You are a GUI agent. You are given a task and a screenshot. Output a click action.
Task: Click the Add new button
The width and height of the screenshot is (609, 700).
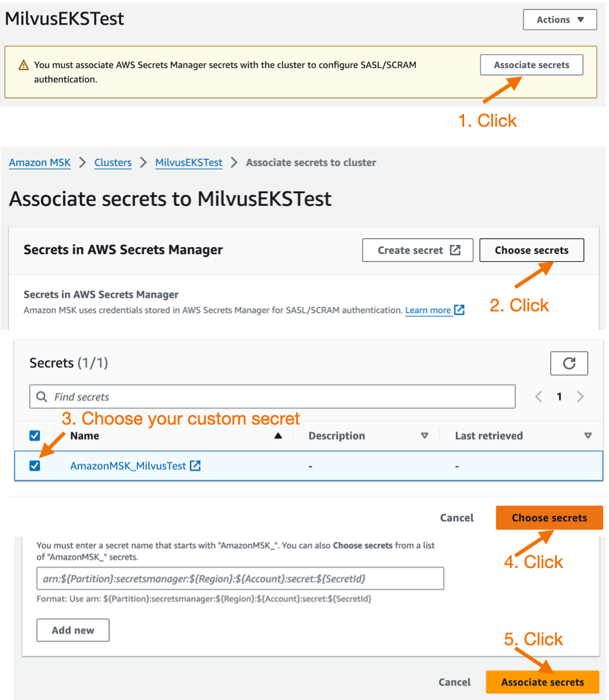coord(73,630)
